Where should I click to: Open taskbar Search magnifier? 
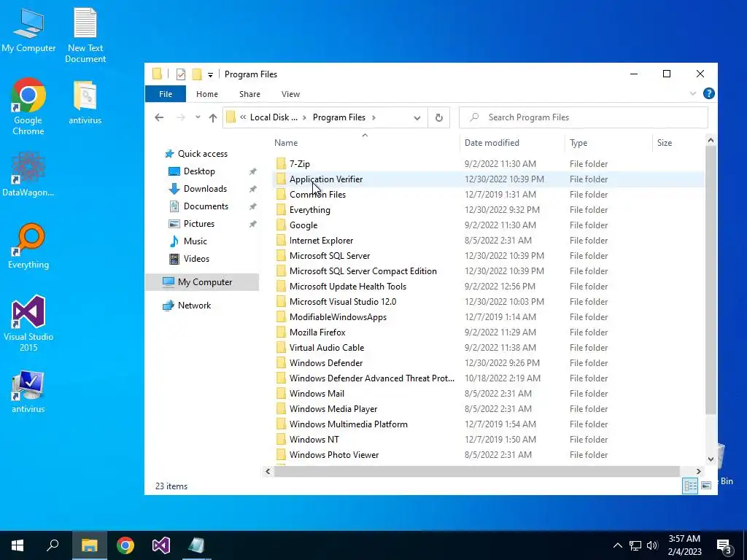point(53,545)
